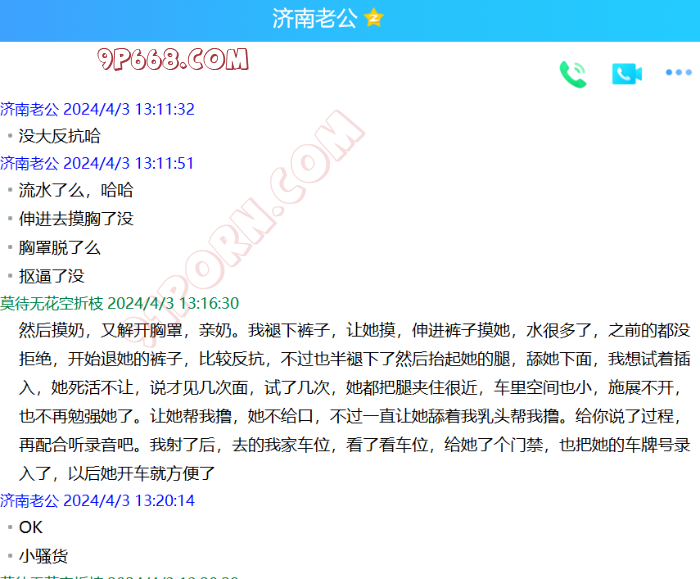Select the sender name on the 13:11:32 message
The width and height of the screenshot is (700, 579).
[30, 109]
